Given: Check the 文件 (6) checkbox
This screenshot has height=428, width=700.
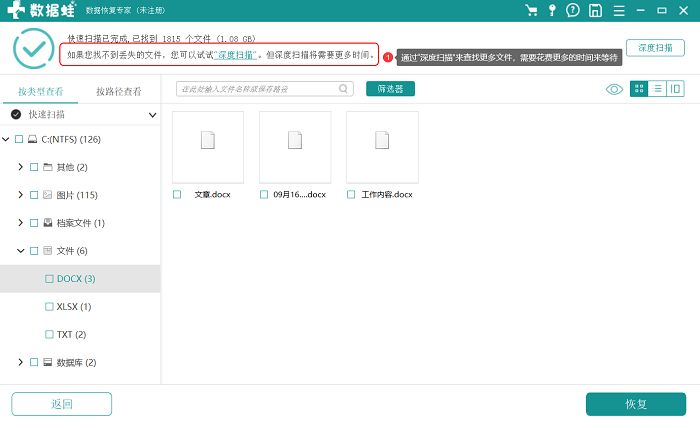Looking at the screenshot, I should [x=34, y=251].
